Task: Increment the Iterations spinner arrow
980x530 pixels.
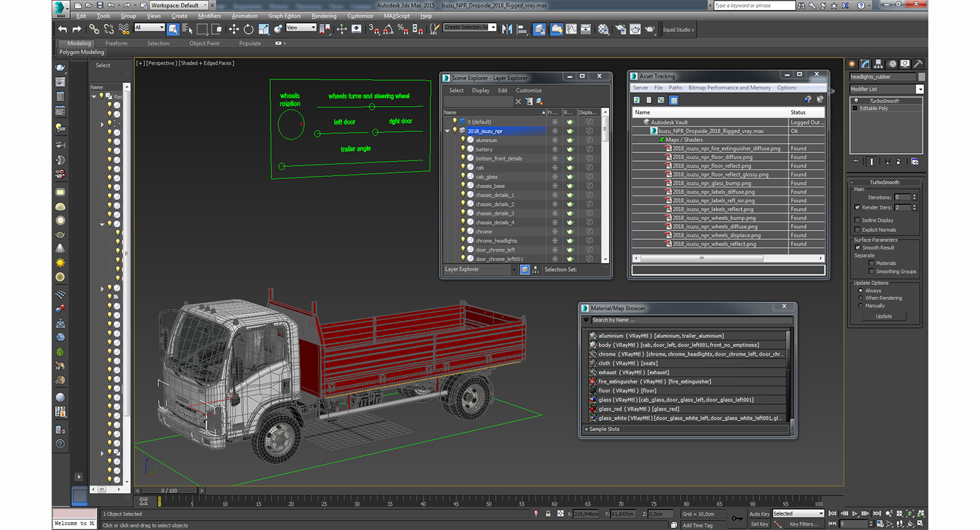Action: click(x=915, y=195)
